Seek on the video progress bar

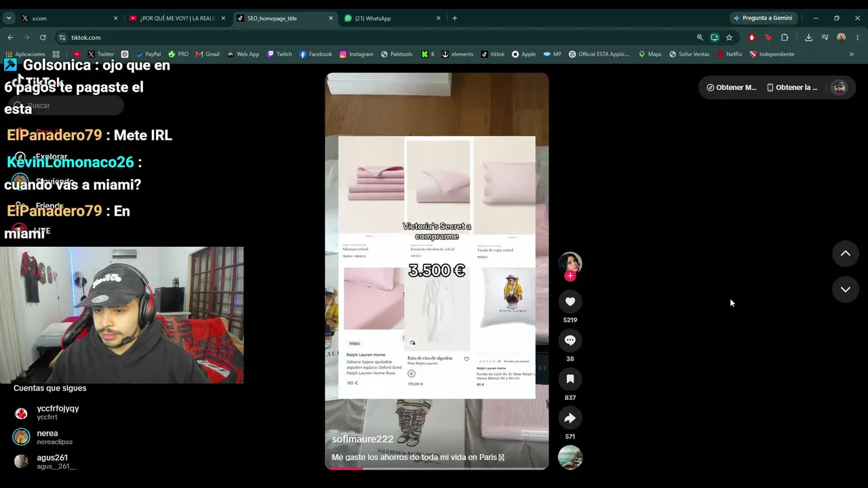[x=437, y=468]
